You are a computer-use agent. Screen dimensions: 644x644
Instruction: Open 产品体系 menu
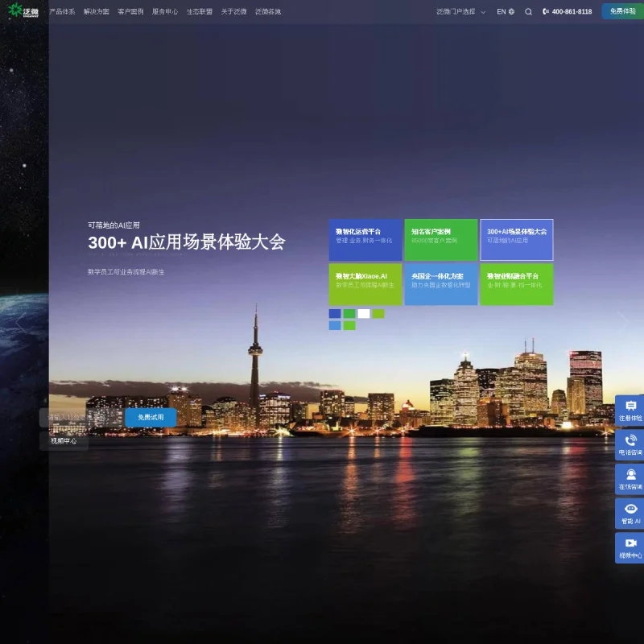click(62, 11)
